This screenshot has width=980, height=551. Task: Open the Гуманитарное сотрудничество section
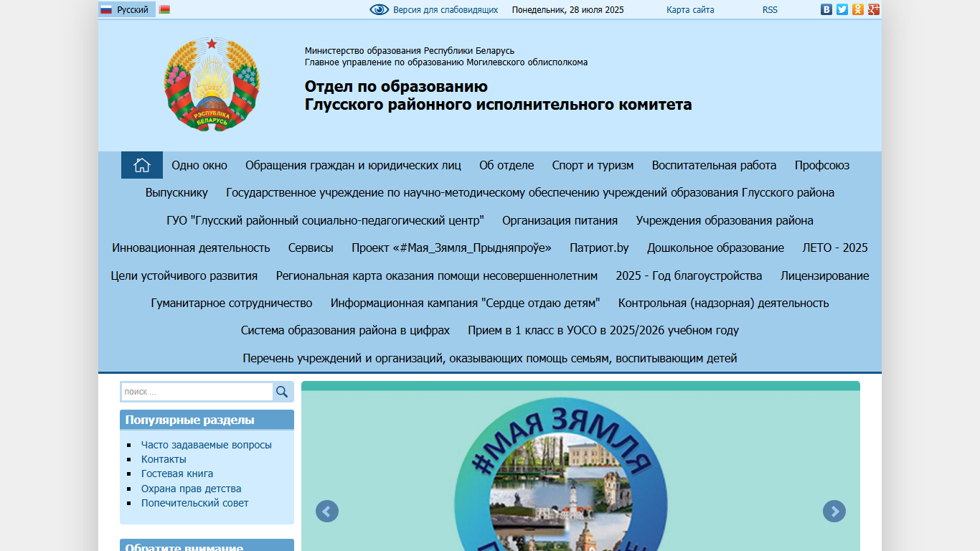tap(232, 303)
